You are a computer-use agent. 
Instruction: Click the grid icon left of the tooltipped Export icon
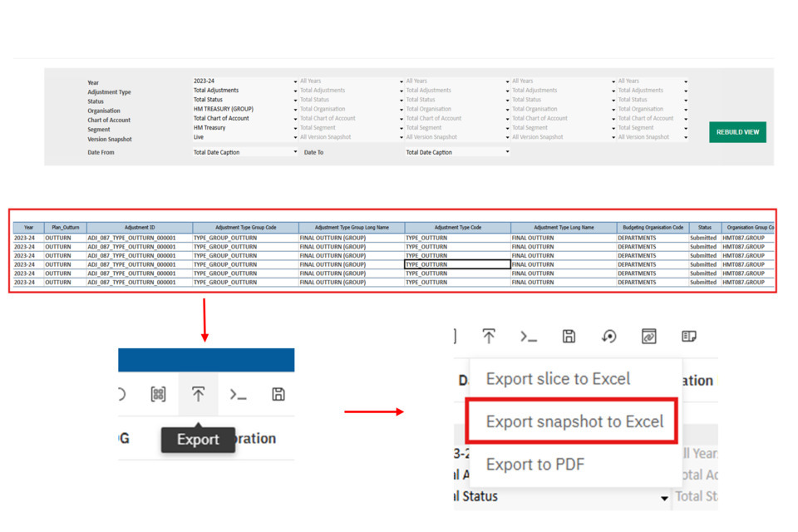point(158,395)
